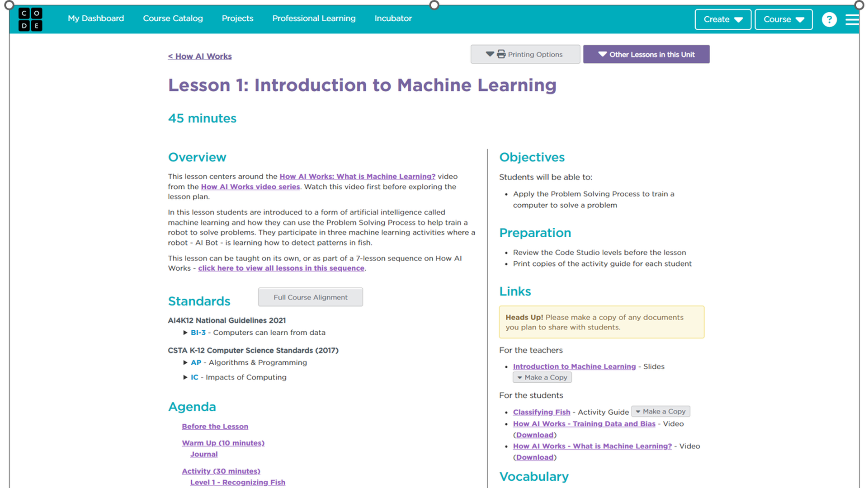Go to Professional Learning
868x488 pixels.
tap(314, 19)
